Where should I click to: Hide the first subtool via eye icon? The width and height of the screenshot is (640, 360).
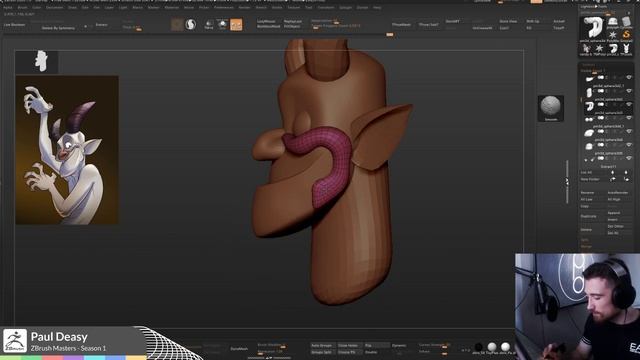[x=629, y=77]
